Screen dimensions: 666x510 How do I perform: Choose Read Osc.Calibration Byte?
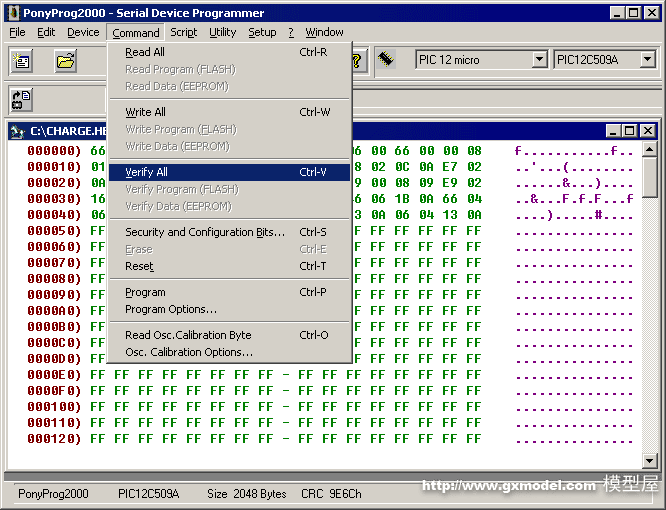188,335
